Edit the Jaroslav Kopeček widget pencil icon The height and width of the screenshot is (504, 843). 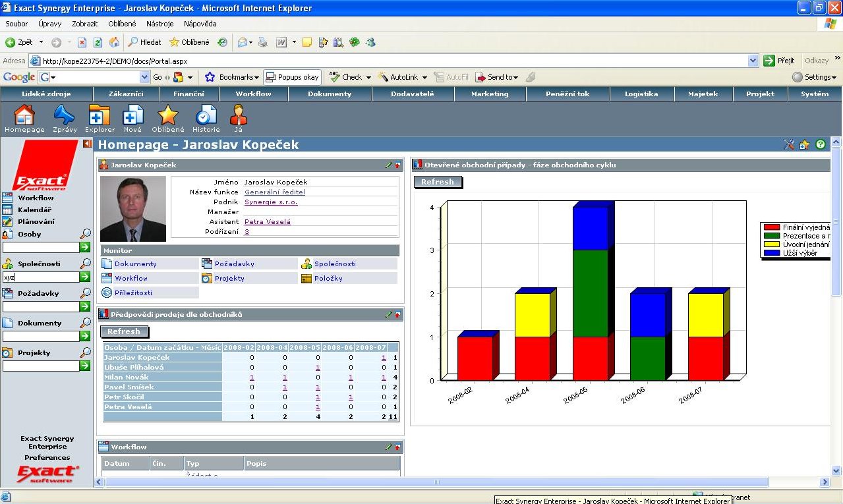pos(389,165)
